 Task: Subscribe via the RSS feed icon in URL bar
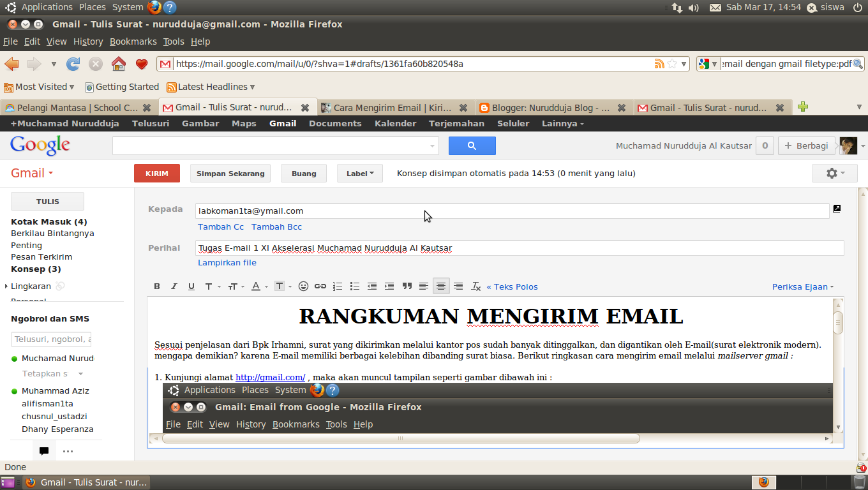(x=659, y=64)
